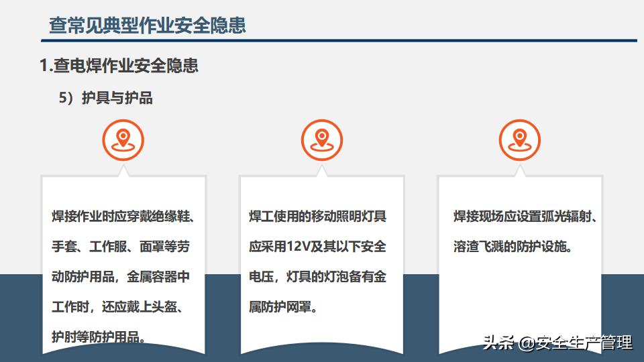Click the line 溶渣飞溅的防护设施。
The width and height of the screenshot is (644, 362).
513,246
